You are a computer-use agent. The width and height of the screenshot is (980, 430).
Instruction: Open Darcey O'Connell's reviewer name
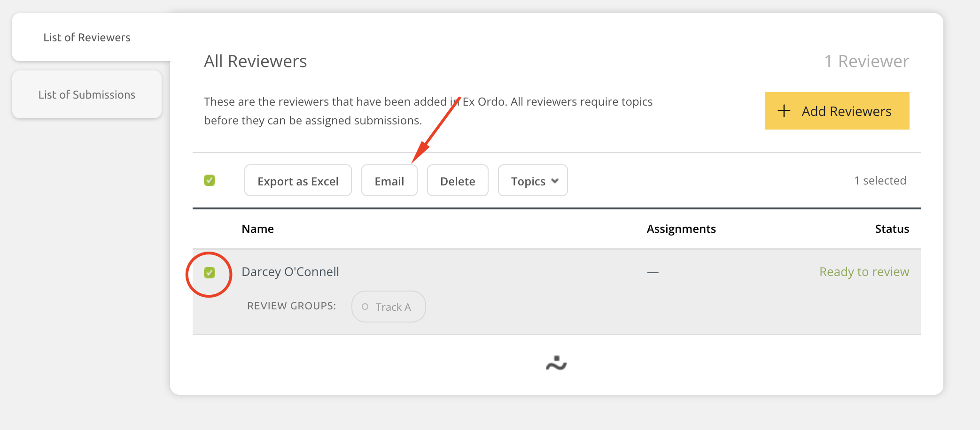[290, 272]
